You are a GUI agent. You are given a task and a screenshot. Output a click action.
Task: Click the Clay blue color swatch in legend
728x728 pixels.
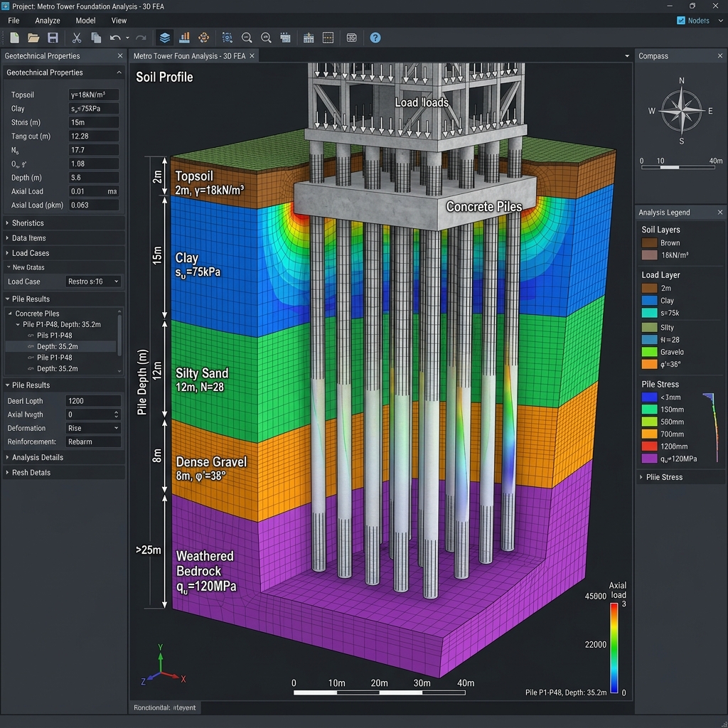(x=649, y=301)
